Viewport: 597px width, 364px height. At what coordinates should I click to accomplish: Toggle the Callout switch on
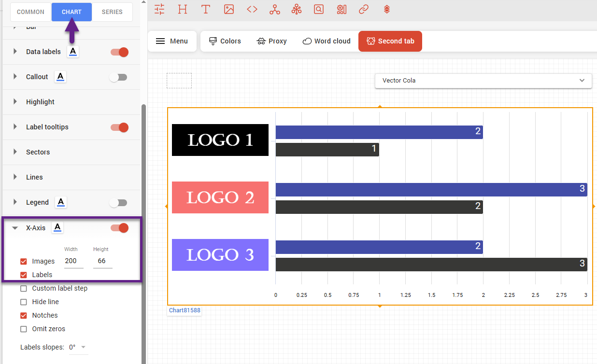pyautogui.click(x=118, y=77)
